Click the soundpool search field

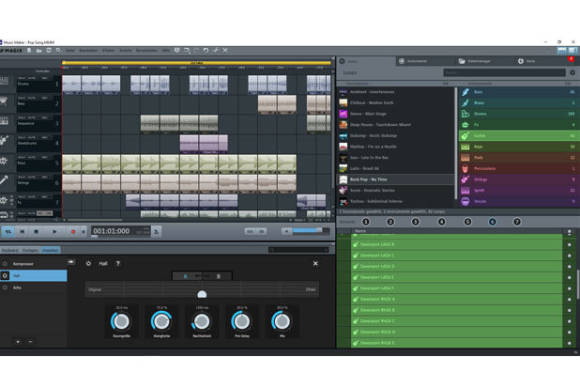pos(505,73)
